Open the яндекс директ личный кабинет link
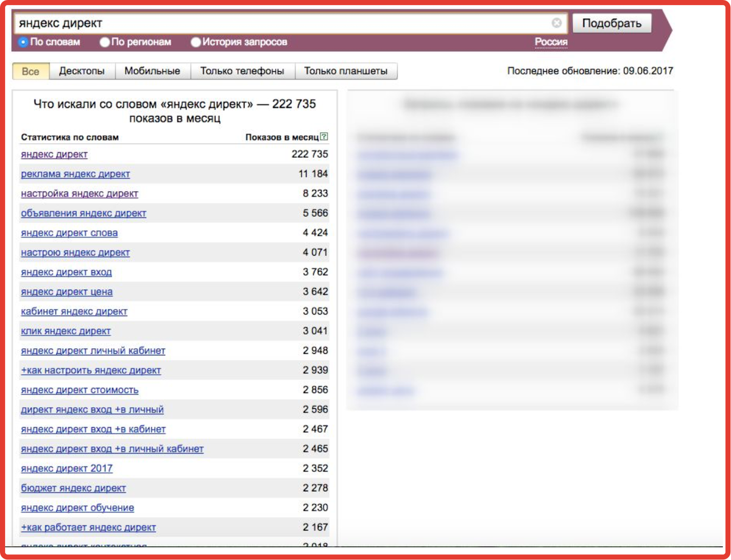Image resolution: width=731 pixels, height=560 pixels. point(93,351)
